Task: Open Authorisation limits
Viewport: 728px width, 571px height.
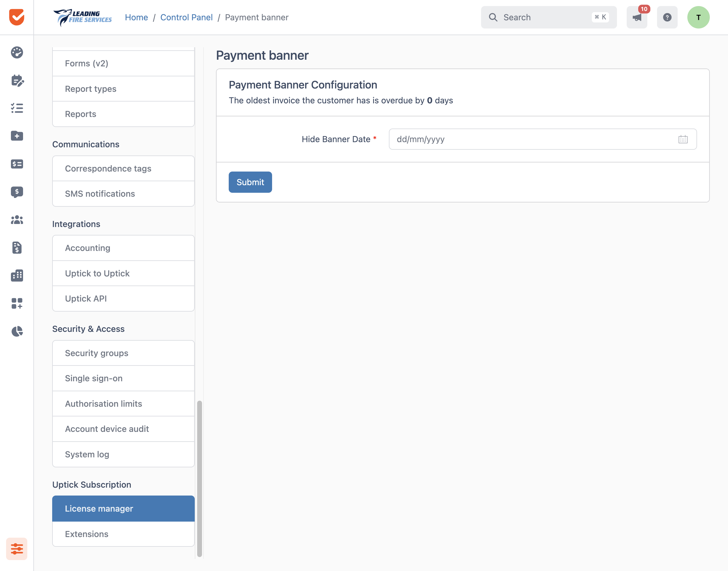Action: [x=123, y=403]
